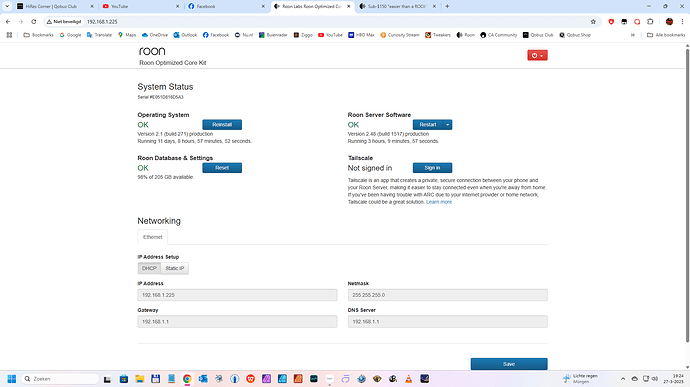Open the Qobuz Shop bookmark

[x=575, y=35]
